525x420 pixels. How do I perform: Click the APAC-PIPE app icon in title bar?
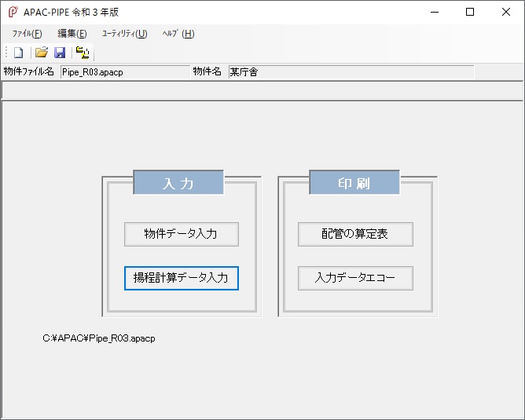[x=13, y=12]
